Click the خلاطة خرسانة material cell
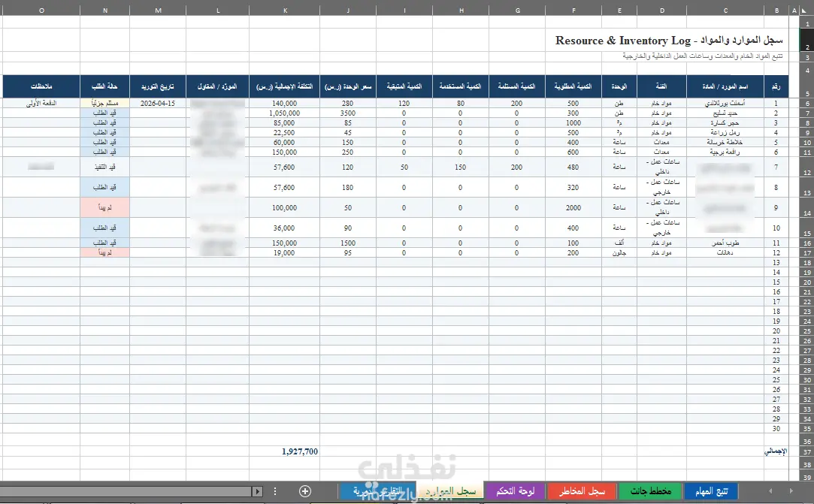The height and width of the screenshot is (504, 814). coord(725,142)
